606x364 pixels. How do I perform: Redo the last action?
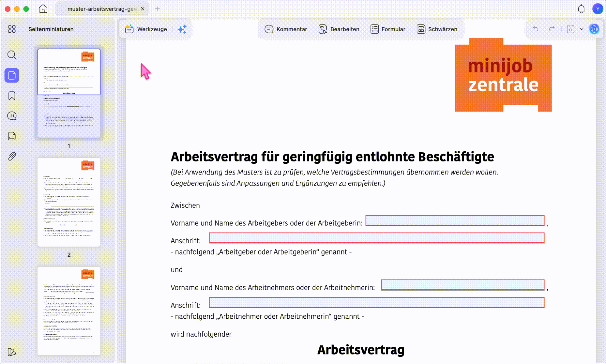point(552,29)
